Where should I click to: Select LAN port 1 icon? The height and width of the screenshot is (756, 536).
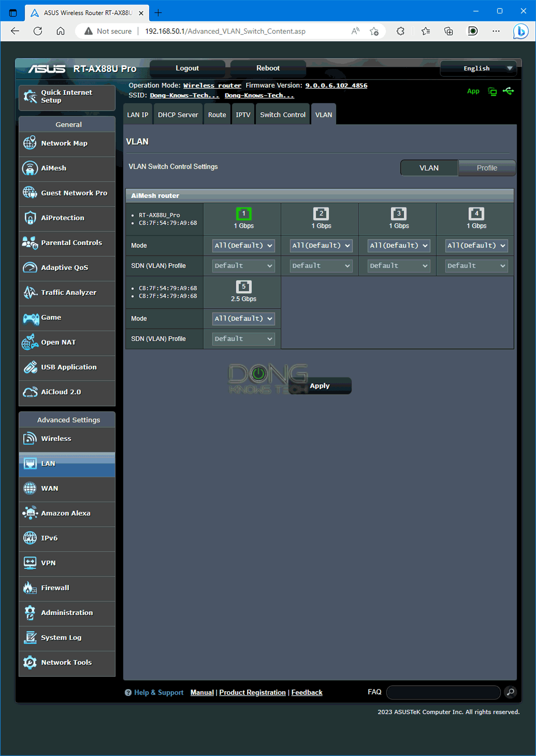[244, 214]
